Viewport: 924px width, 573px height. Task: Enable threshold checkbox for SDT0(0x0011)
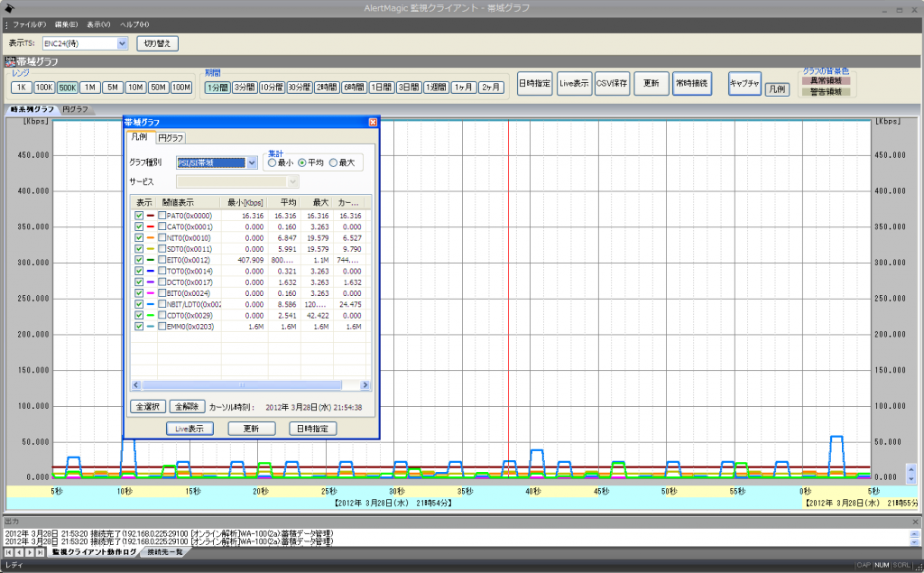[162, 249]
